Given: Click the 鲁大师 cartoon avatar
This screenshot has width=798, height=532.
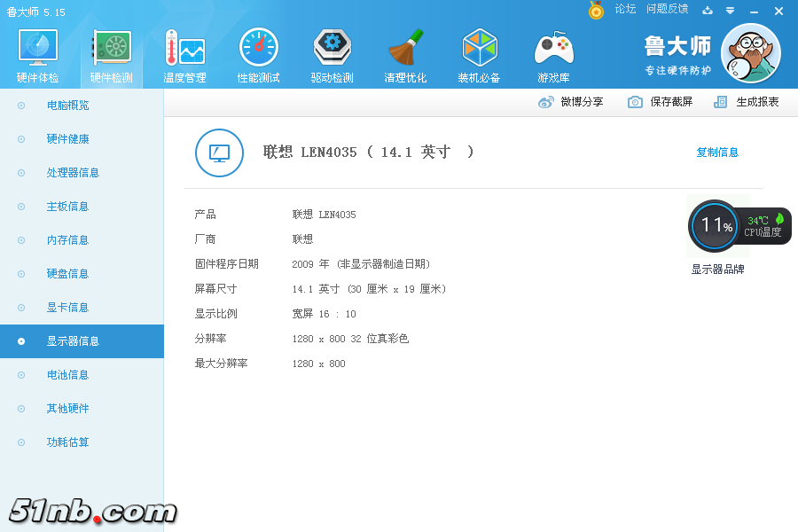Looking at the screenshot, I should click(x=750, y=53).
